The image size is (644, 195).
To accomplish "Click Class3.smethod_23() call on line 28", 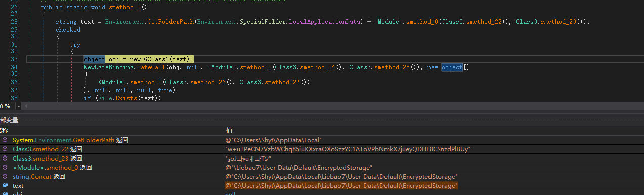I will coord(549,22).
